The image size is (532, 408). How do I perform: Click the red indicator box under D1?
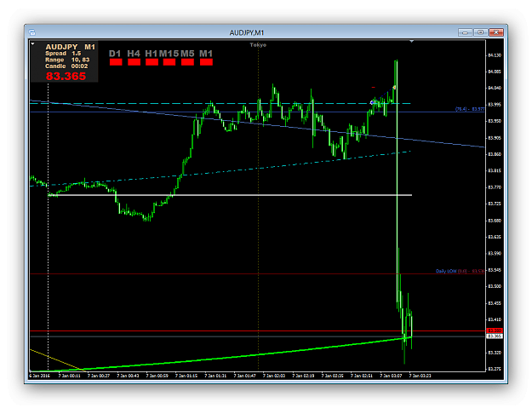tap(116, 62)
